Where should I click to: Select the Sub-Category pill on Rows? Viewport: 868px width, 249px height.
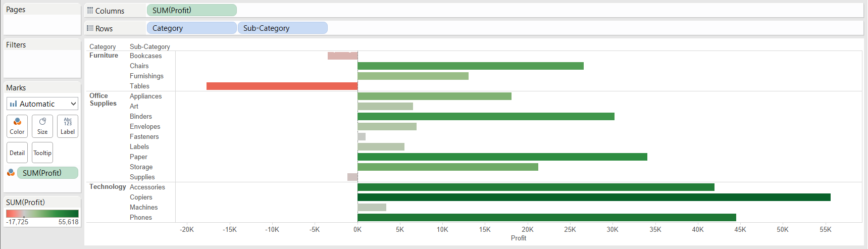[282, 28]
